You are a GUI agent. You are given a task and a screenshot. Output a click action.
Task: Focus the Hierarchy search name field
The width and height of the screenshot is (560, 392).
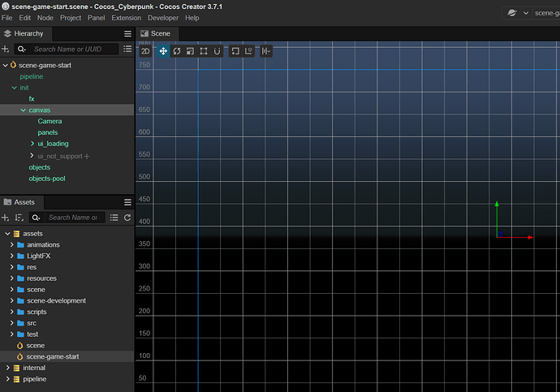73,49
